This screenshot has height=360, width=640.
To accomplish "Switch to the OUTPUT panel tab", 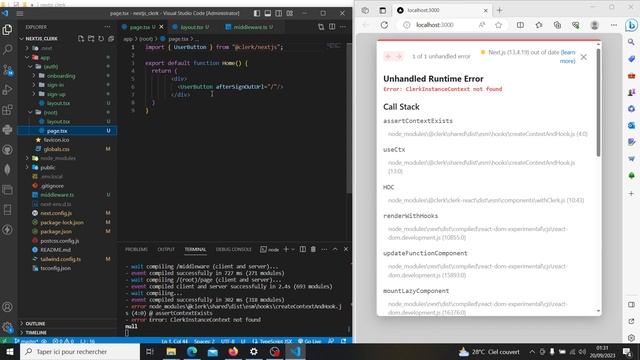I will [x=166, y=249].
